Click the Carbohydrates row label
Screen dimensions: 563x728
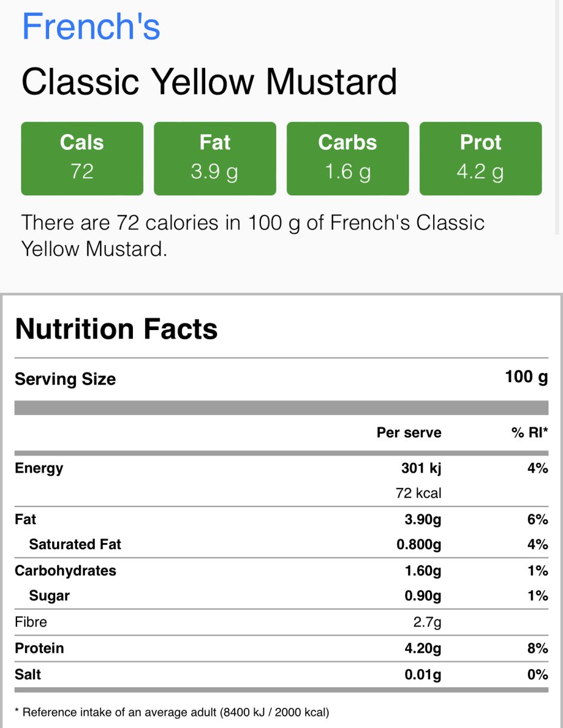click(65, 571)
